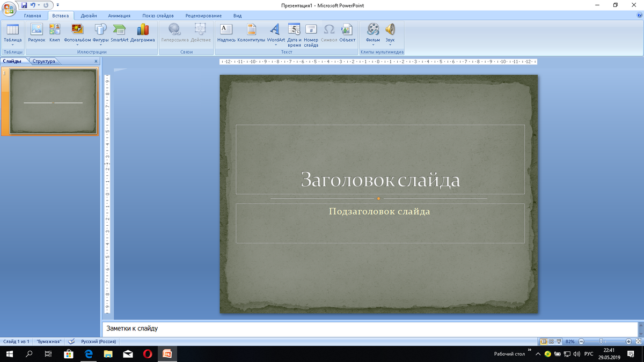644x362 pixels.
Task: Open the Анимация ribbon tab
Action: 119,16
